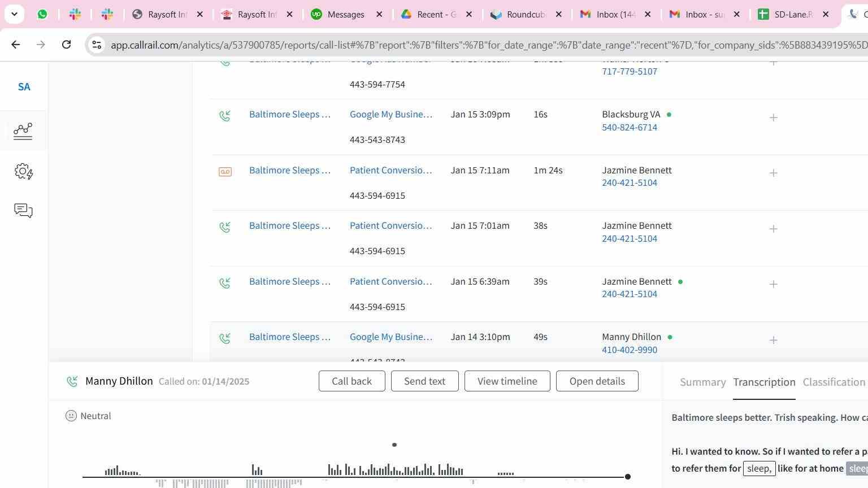Viewport: 868px width, 488px height.
Task: Click phone number 540-824-6714
Action: [630, 127]
